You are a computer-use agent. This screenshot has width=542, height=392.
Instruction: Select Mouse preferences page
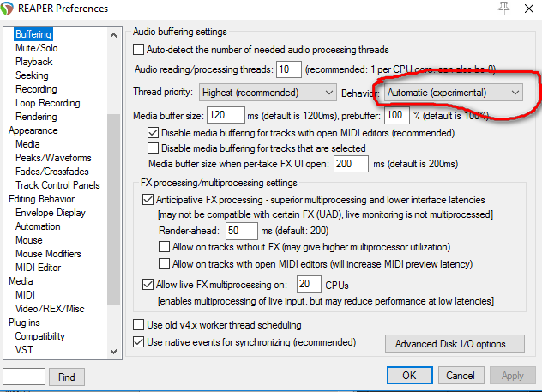pos(29,240)
